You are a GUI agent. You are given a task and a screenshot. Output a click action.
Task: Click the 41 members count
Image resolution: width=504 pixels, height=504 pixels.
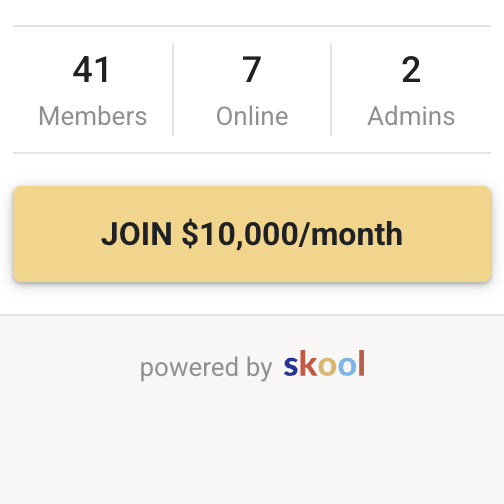(x=91, y=69)
